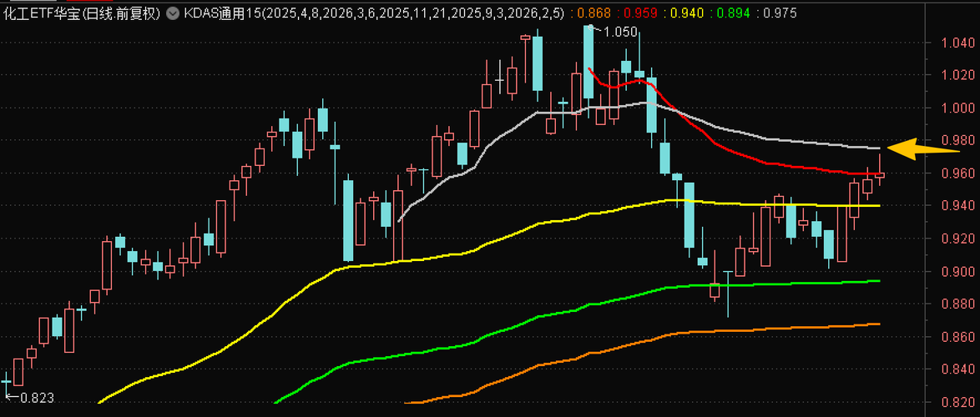Click the gray indicator value 0.975
Screen dimensions: 980x417
click(780, 13)
